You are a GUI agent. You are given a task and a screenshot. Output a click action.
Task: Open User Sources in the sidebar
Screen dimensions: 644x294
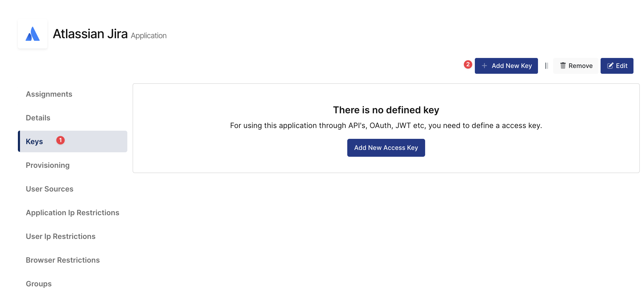(49, 189)
